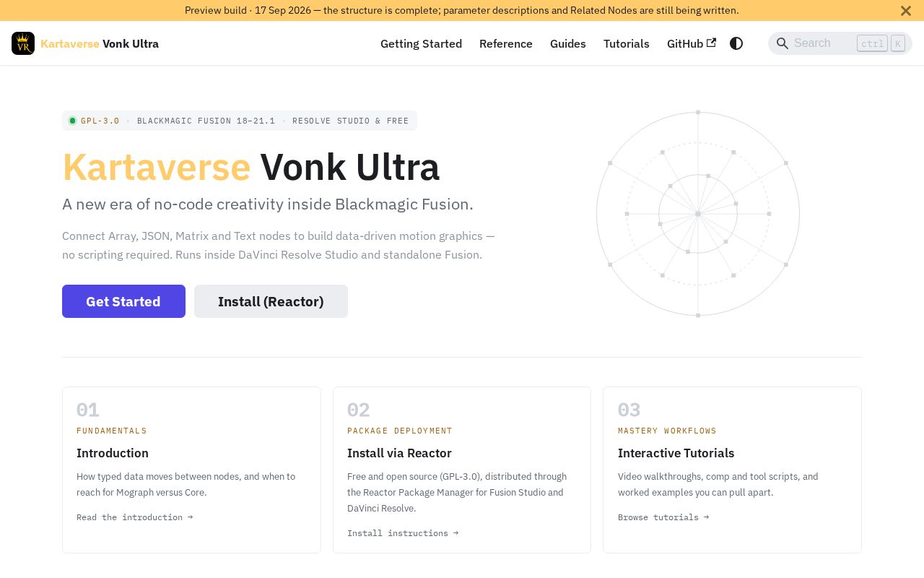The height and width of the screenshot is (578, 924).
Task: Click the RESOLVE STUDIO & FREE badge text
Action: (x=350, y=121)
